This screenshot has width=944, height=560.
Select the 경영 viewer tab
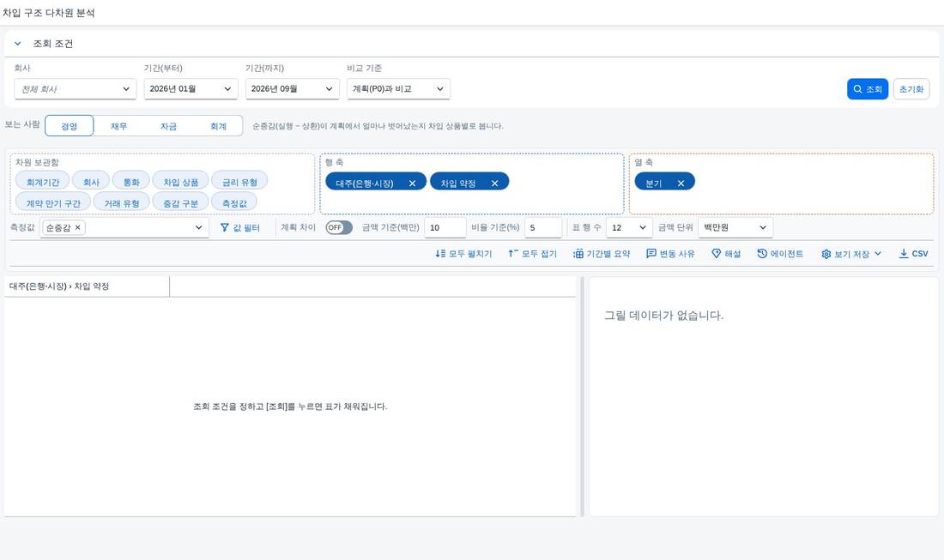tap(70, 126)
